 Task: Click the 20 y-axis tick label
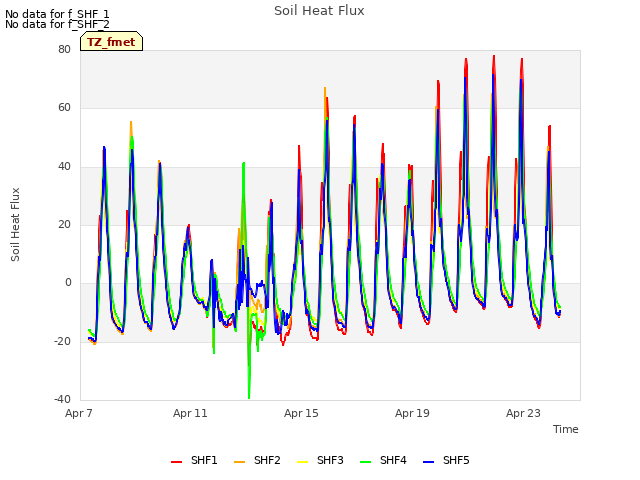64,224
